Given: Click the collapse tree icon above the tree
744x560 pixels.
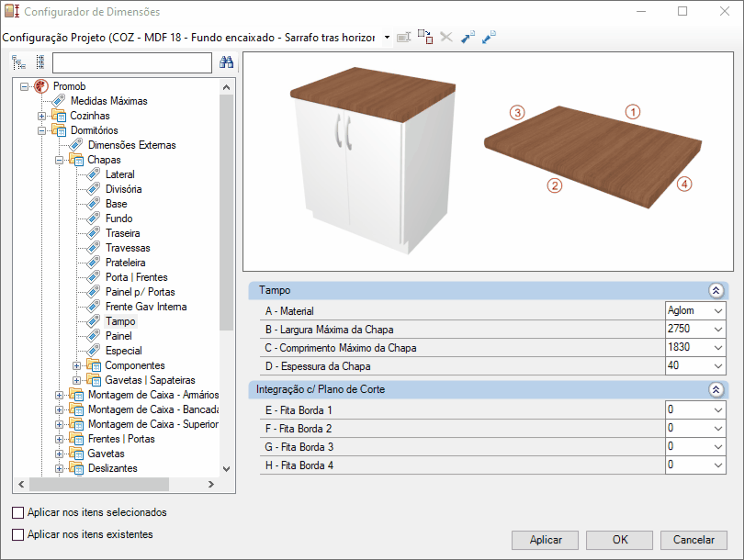Looking at the screenshot, I should pyautogui.click(x=40, y=62).
